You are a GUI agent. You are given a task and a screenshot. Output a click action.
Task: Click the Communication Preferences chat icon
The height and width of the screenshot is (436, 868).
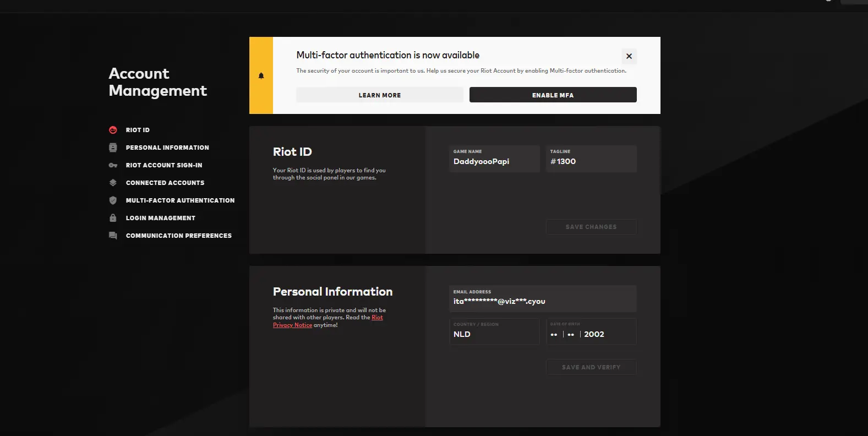[113, 236]
